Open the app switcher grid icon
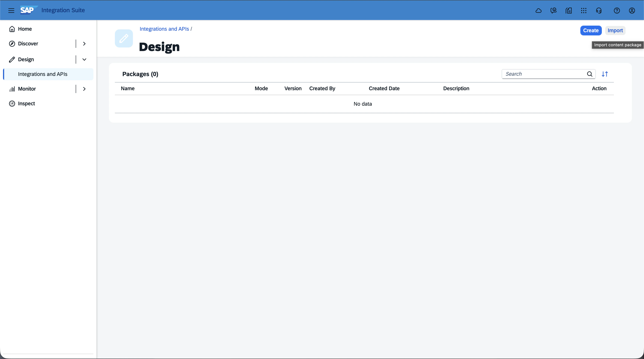 click(x=584, y=10)
